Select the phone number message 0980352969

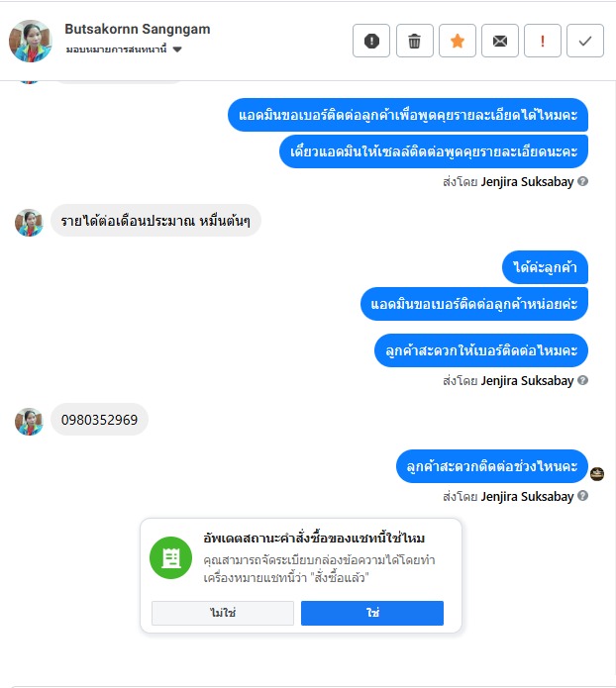point(99,420)
